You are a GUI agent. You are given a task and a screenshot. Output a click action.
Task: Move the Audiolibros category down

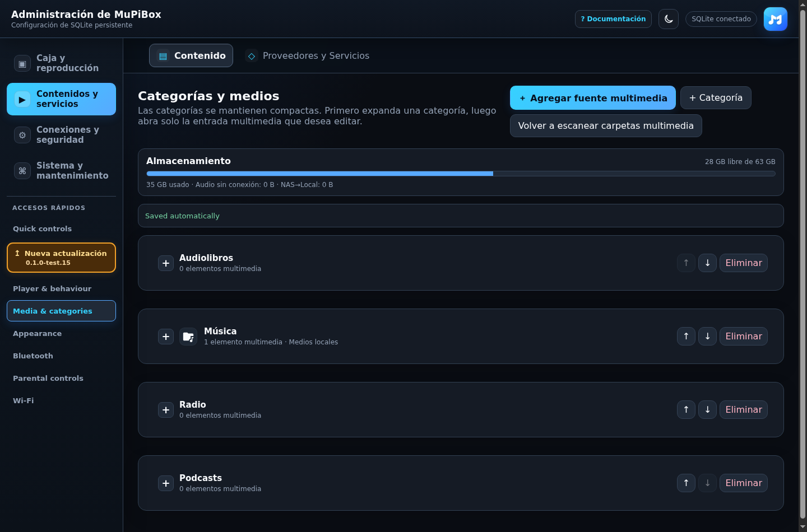[x=707, y=263]
